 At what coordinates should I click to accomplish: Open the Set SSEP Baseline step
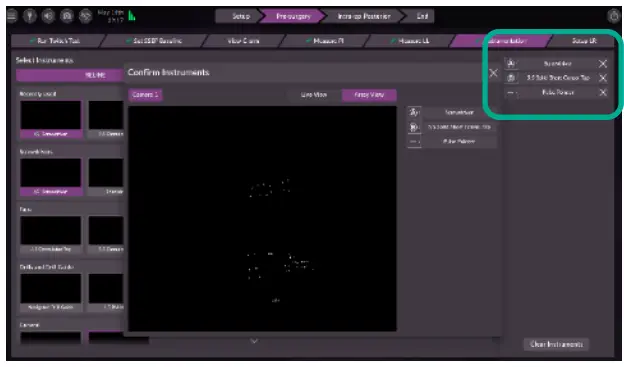point(155,41)
